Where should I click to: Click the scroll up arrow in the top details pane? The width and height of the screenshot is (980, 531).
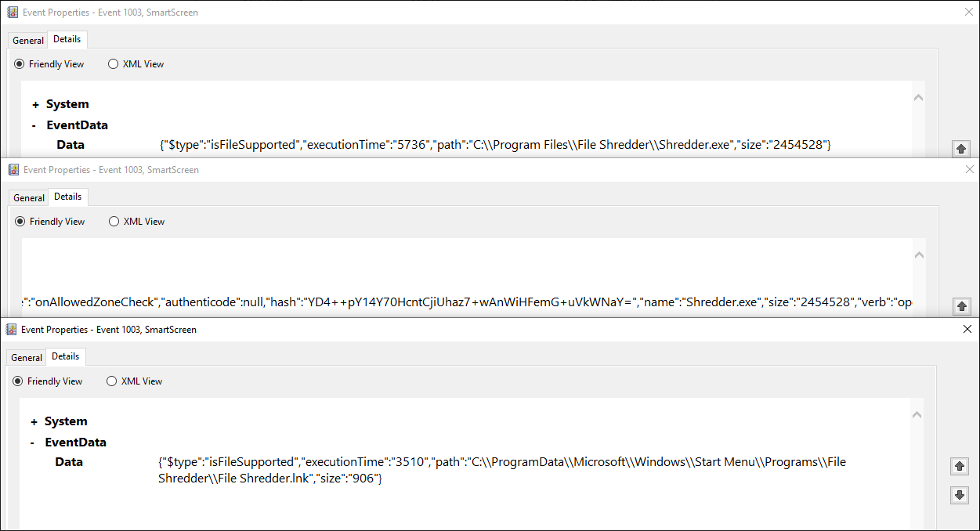pyautogui.click(x=918, y=98)
